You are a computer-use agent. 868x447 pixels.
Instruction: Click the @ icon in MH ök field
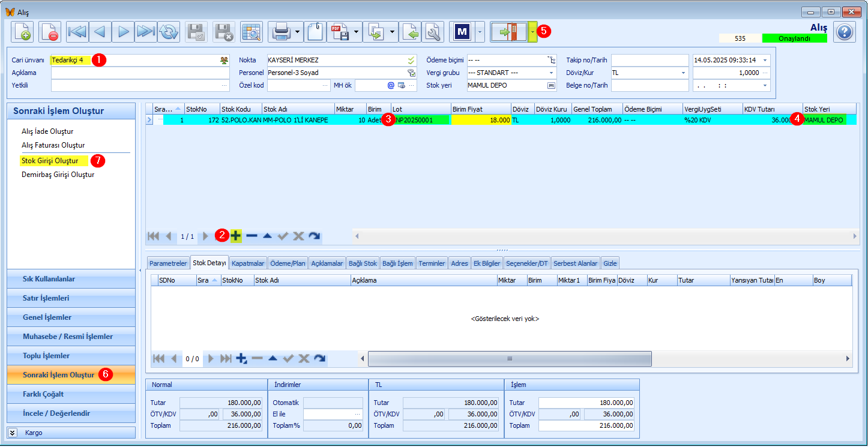point(391,85)
